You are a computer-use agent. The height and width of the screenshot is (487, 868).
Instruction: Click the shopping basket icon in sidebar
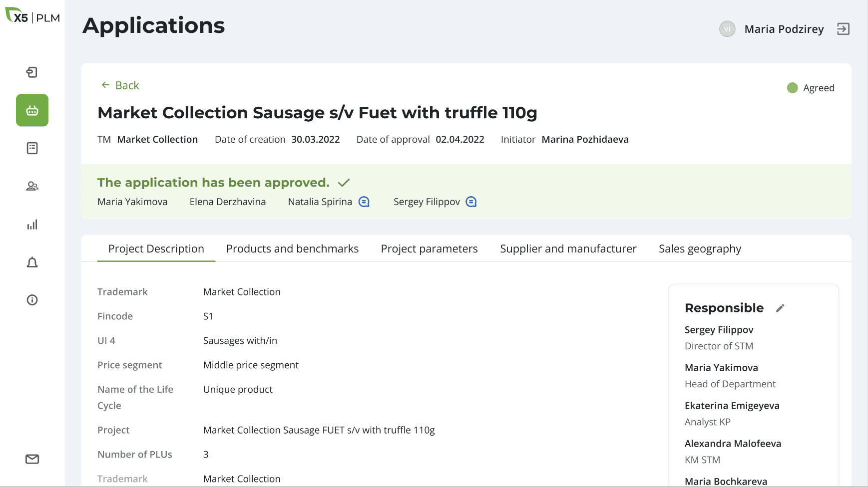click(32, 110)
